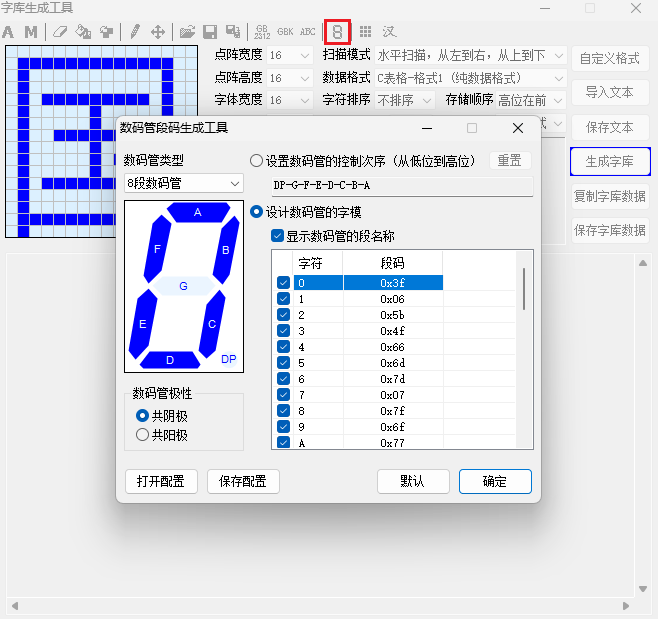Click the 默认 button
This screenshot has height=619, width=658.
413,481
